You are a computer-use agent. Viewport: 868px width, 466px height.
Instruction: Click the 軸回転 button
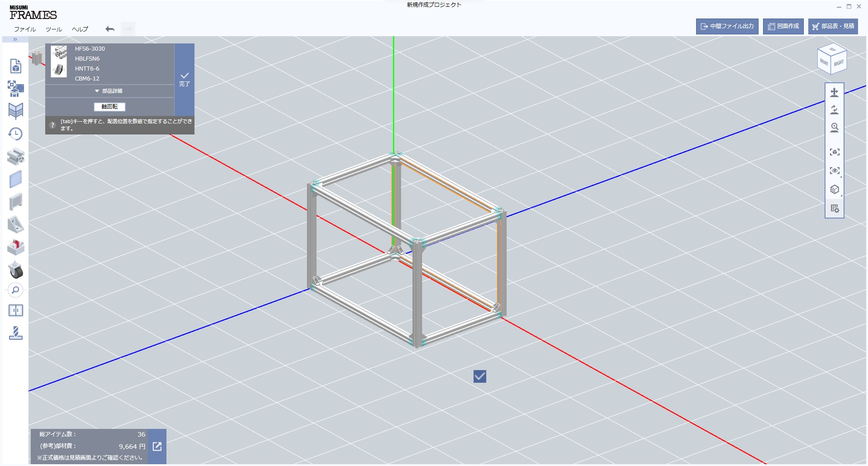click(109, 107)
